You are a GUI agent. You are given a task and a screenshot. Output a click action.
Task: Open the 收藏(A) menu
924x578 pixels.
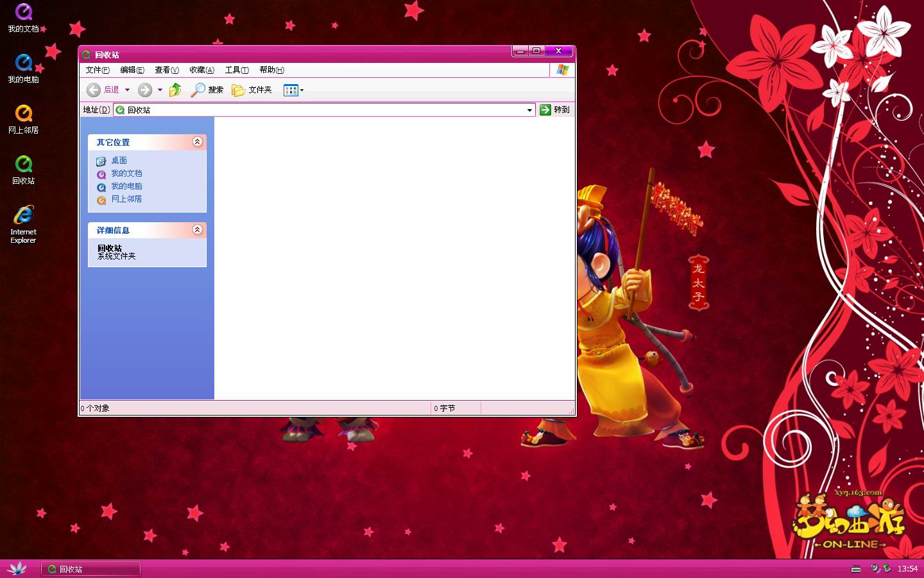201,70
